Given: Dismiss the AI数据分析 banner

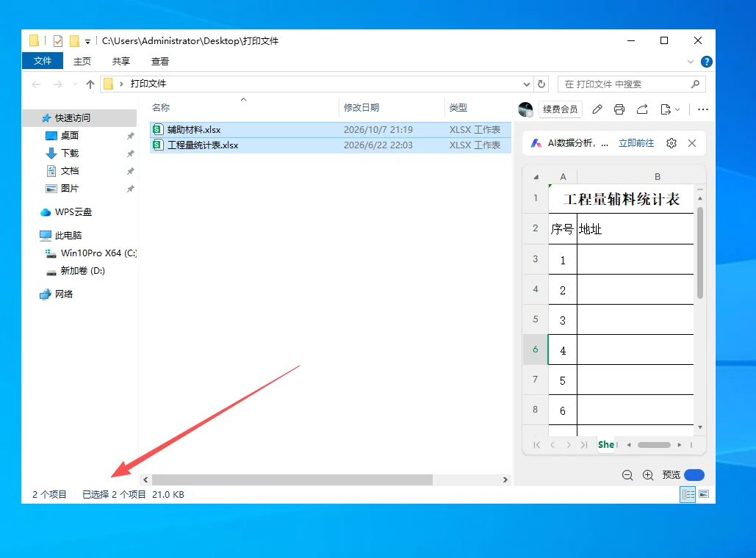Looking at the screenshot, I should pos(692,143).
